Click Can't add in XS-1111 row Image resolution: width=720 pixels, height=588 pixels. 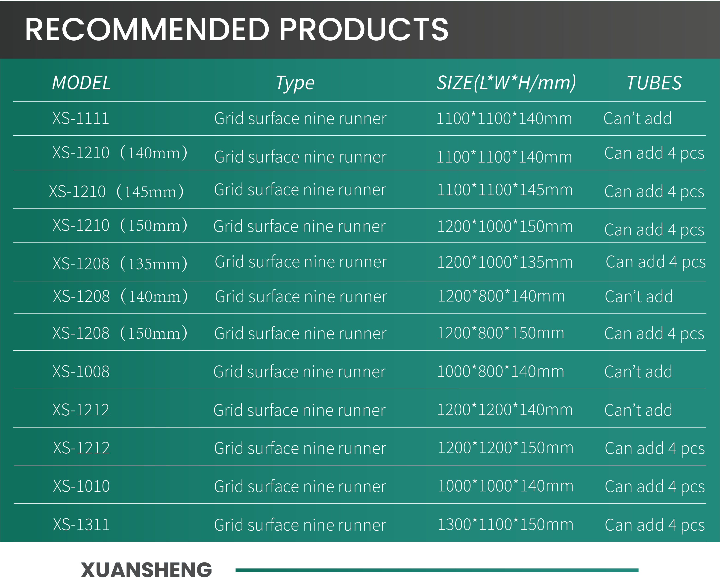(638, 118)
